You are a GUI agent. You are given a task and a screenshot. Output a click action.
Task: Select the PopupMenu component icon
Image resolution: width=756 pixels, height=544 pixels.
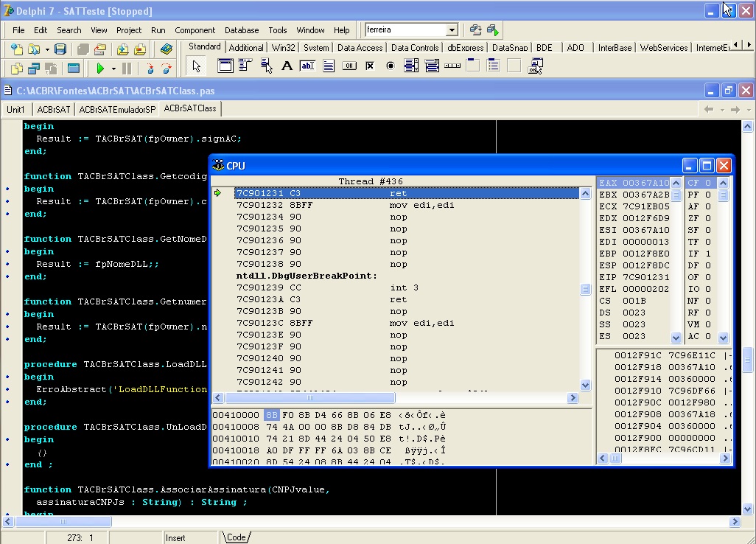(x=266, y=66)
